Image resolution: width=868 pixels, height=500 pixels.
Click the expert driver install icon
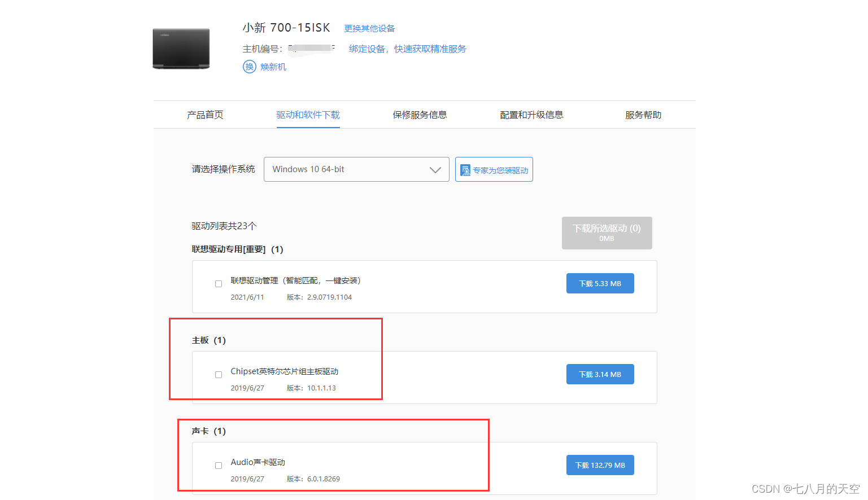(x=465, y=170)
